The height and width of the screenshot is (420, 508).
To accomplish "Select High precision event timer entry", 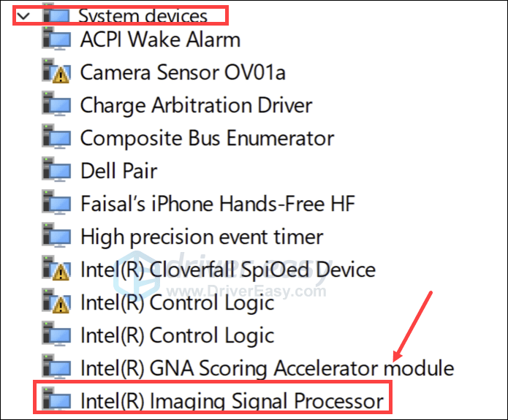I will point(201,236).
